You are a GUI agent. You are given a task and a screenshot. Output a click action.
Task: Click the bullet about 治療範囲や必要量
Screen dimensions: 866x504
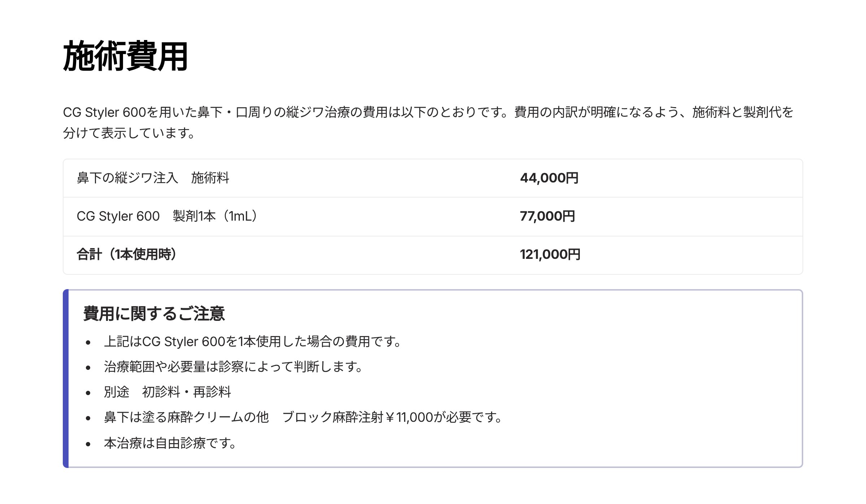233,367
